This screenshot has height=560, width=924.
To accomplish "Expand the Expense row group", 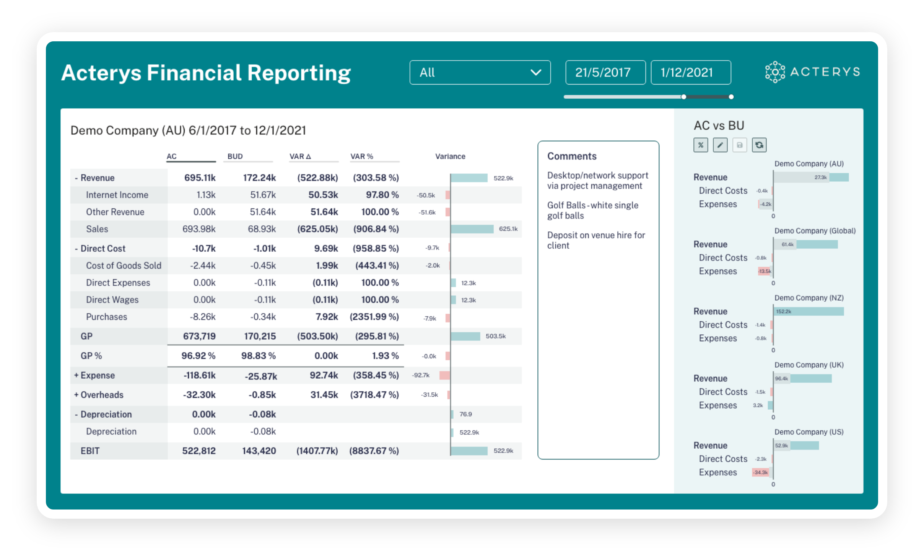I will click(x=76, y=375).
